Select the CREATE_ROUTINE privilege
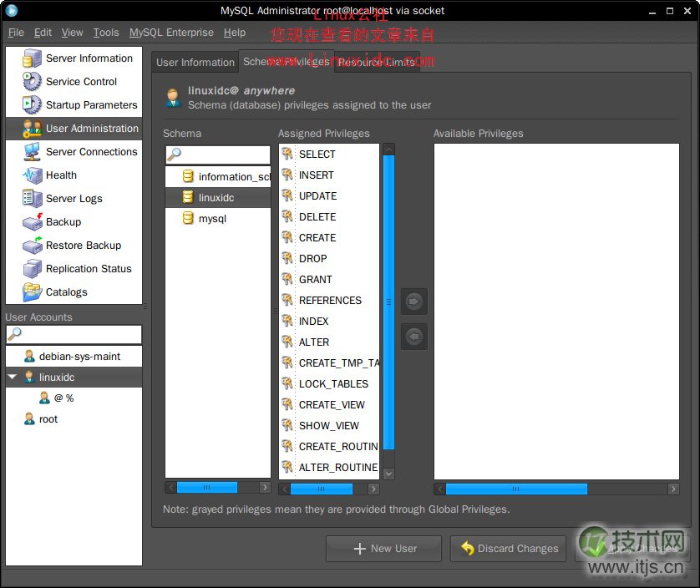The height and width of the screenshot is (588, 700). 329,447
